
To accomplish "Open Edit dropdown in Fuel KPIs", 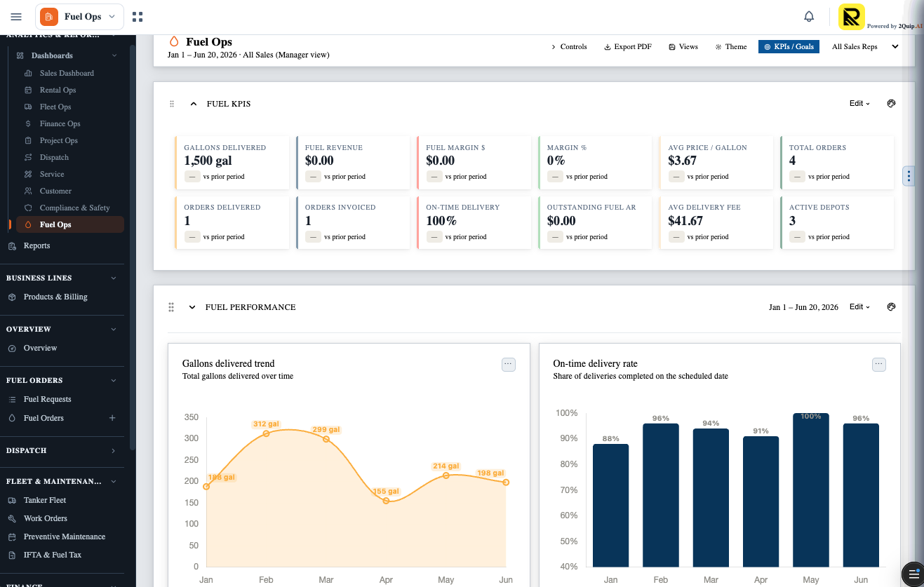I will pos(859,103).
